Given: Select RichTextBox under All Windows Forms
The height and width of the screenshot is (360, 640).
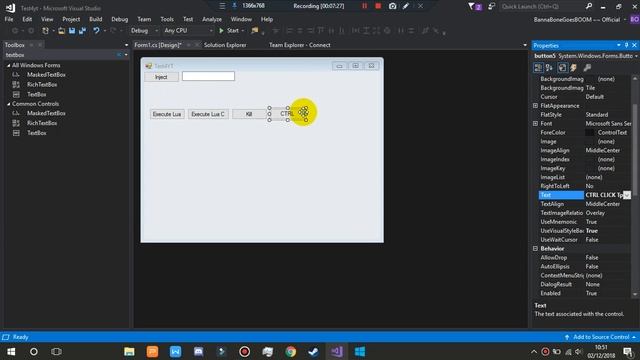Looking at the screenshot, I should [x=42, y=84].
